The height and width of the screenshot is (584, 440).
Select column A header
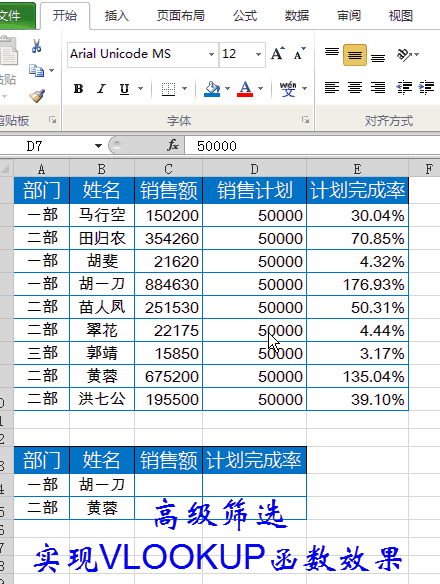[42, 169]
